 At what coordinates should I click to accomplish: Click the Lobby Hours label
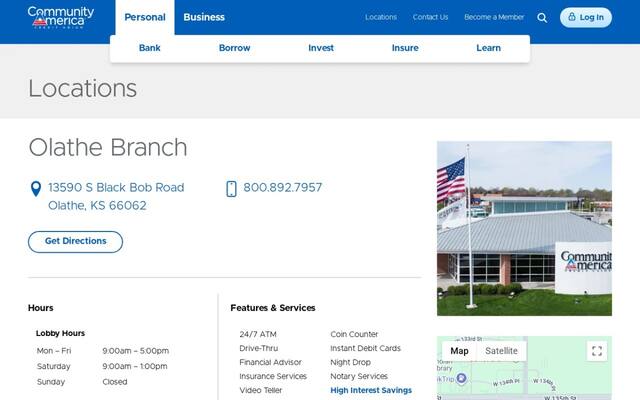[60, 333]
